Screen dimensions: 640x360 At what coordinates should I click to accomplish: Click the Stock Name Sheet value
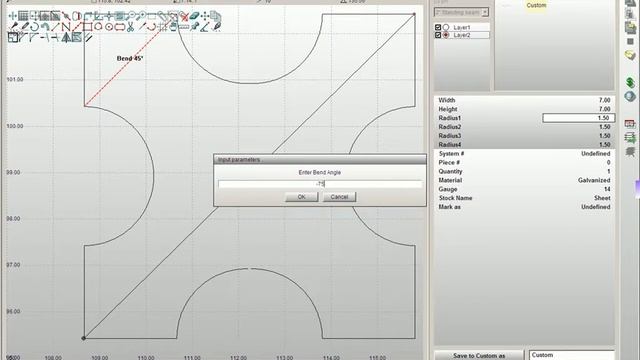click(x=602, y=198)
